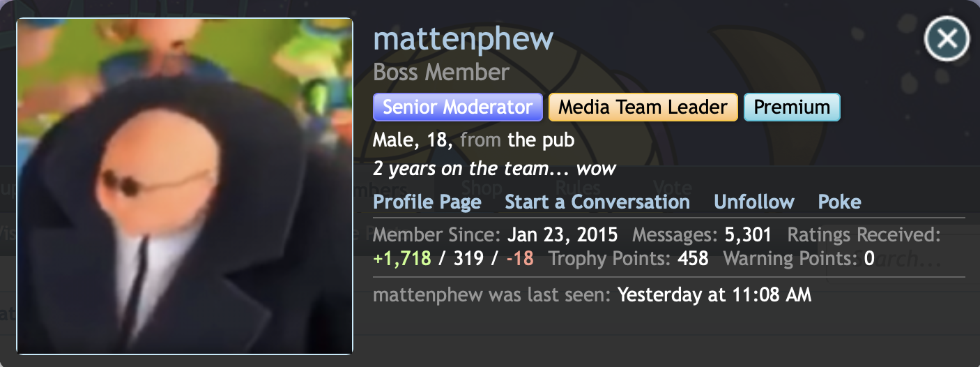Image resolution: width=980 pixels, height=367 pixels.
Task: Select the Media Team Leader badge
Action: tap(643, 107)
